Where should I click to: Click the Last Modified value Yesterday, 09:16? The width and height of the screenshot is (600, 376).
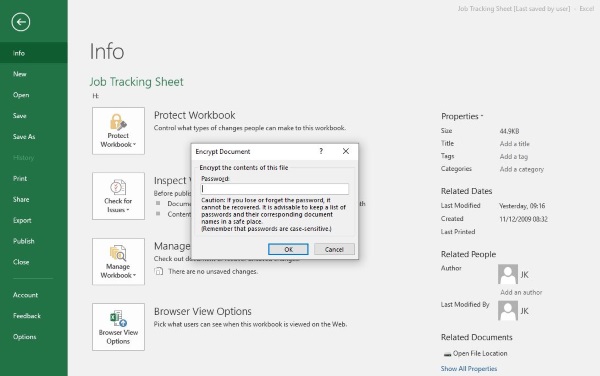[x=522, y=206]
